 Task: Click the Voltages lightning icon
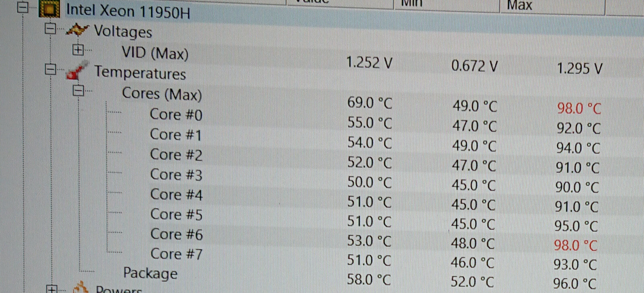point(76,30)
